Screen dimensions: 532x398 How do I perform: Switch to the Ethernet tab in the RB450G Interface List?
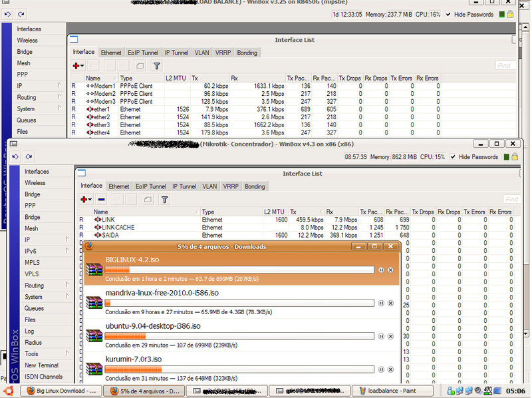click(111, 53)
